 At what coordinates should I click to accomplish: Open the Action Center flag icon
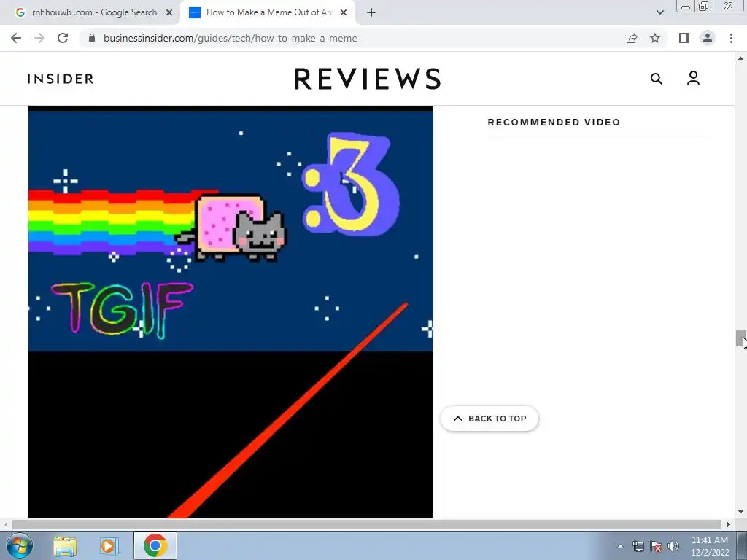click(x=656, y=546)
